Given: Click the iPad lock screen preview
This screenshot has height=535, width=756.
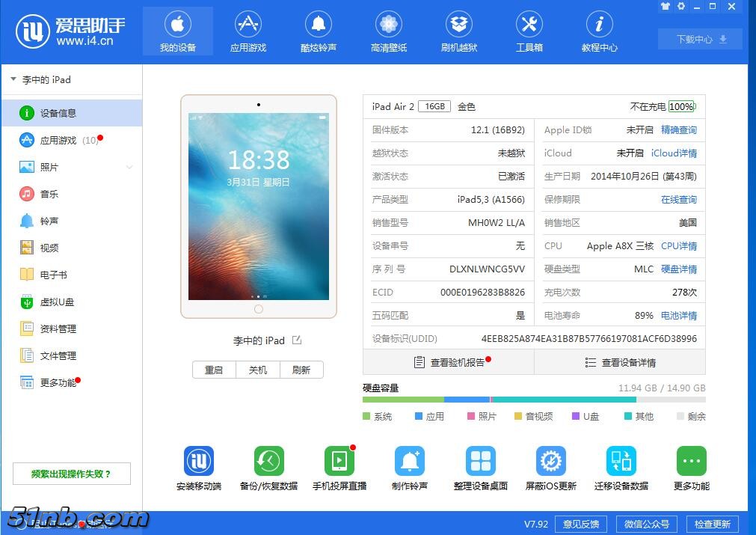Looking at the screenshot, I should click(259, 206).
